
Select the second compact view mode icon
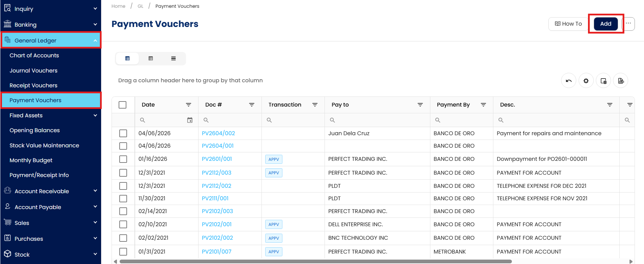pyautogui.click(x=151, y=58)
